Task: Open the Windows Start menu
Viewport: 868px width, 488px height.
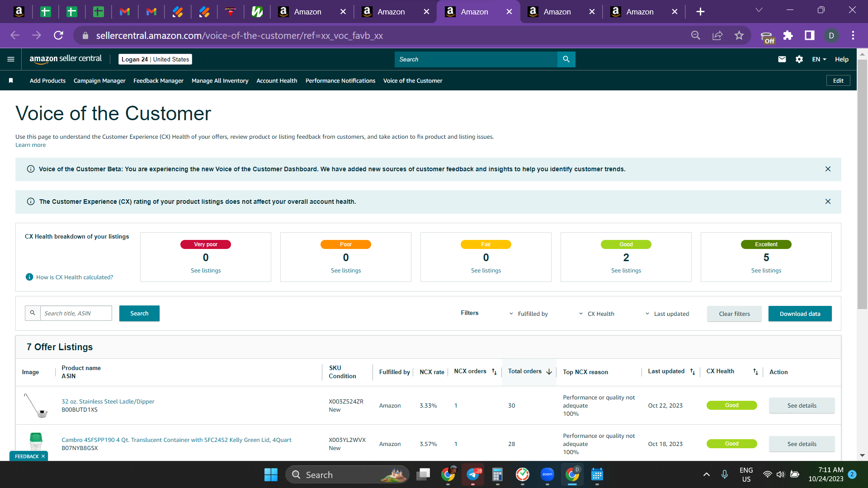Action: click(x=271, y=474)
